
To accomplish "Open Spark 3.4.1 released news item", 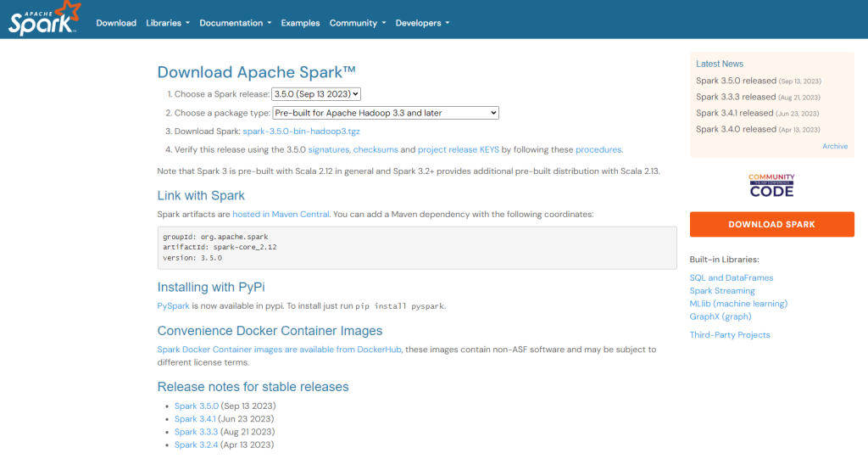I will click(734, 113).
